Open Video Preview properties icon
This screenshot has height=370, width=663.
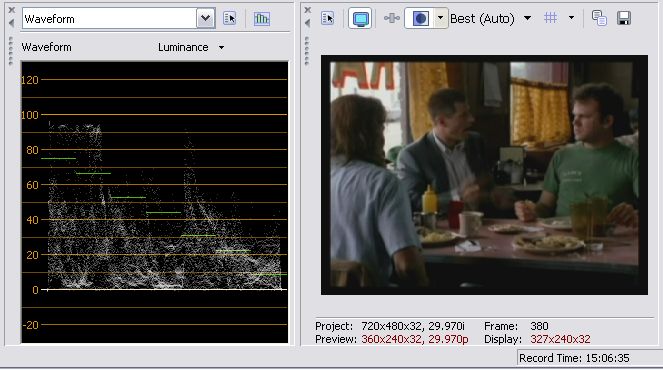[x=328, y=18]
